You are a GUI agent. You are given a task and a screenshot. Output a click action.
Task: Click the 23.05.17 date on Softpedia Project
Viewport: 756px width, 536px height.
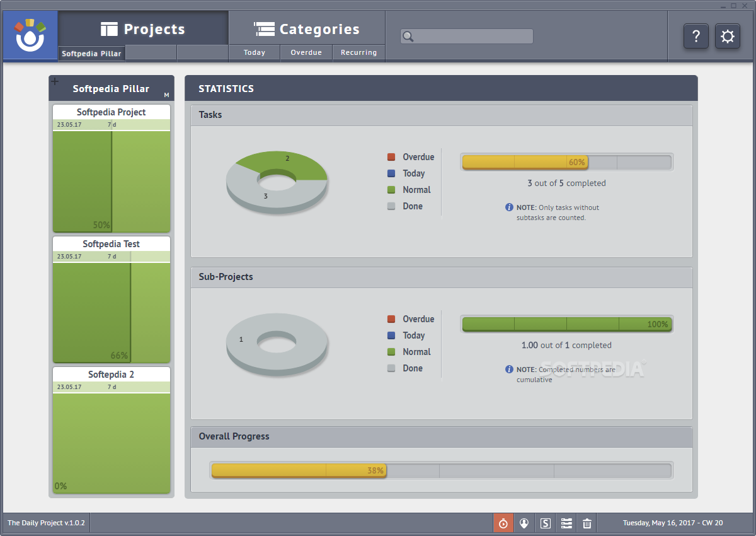point(69,125)
